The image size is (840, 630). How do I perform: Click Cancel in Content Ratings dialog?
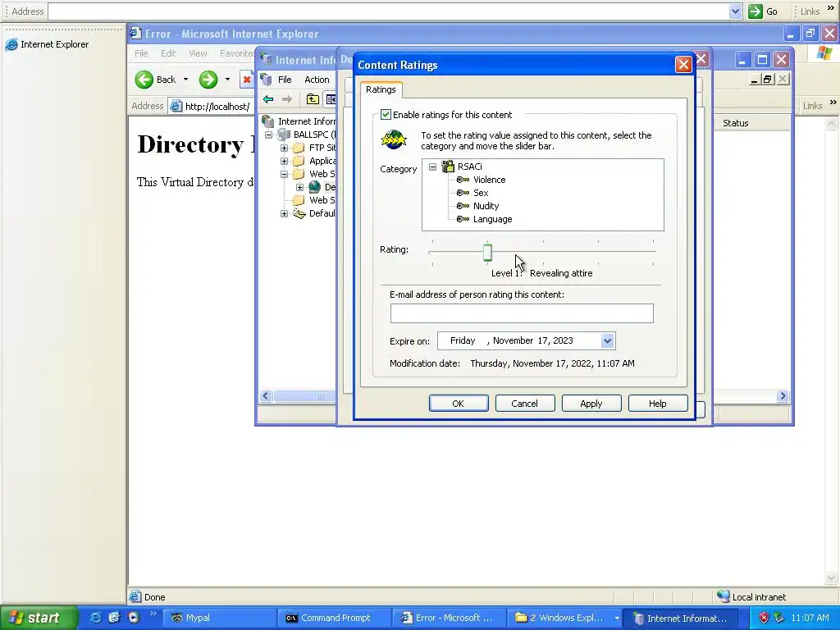click(x=525, y=404)
